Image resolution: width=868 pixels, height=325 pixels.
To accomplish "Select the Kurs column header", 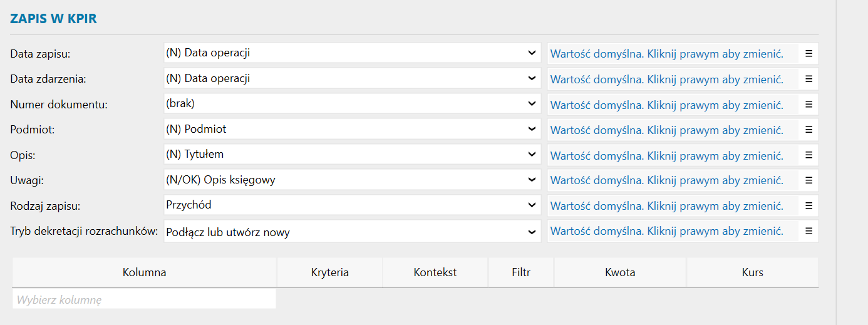I will tap(752, 272).
